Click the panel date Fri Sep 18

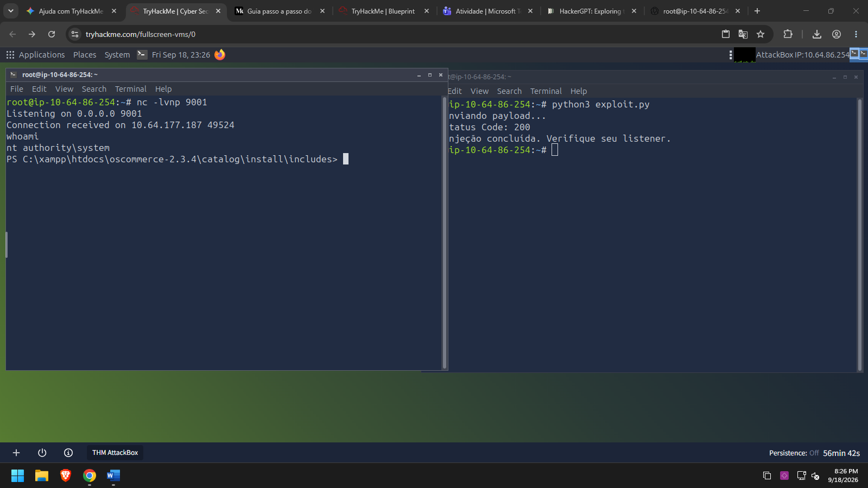(x=181, y=55)
